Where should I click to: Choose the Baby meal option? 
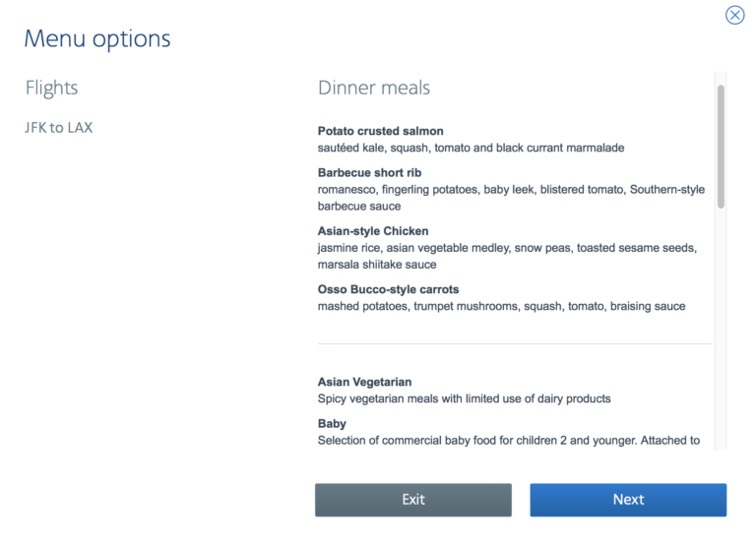click(x=332, y=423)
